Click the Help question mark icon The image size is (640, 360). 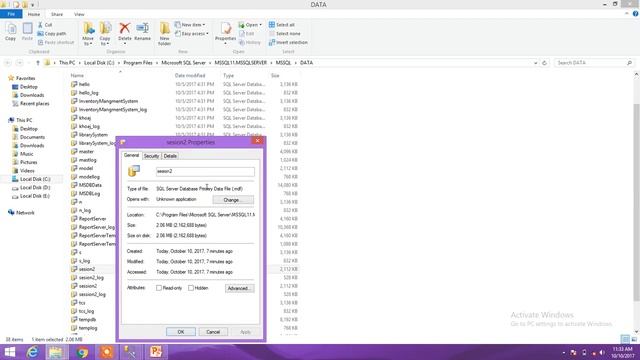(635, 14)
